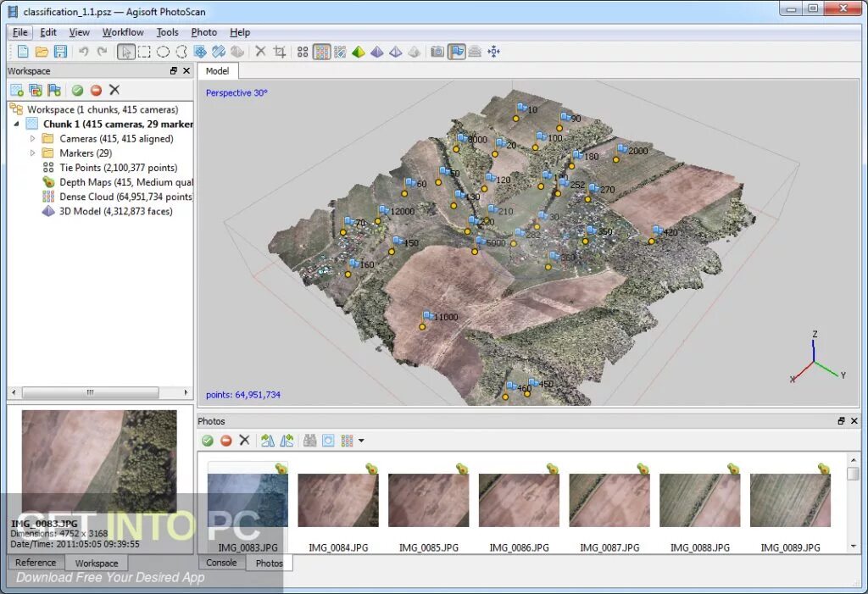Select the Navigation arrow tool
The height and width of the screenshot is (594, 868).
point(126,52)
